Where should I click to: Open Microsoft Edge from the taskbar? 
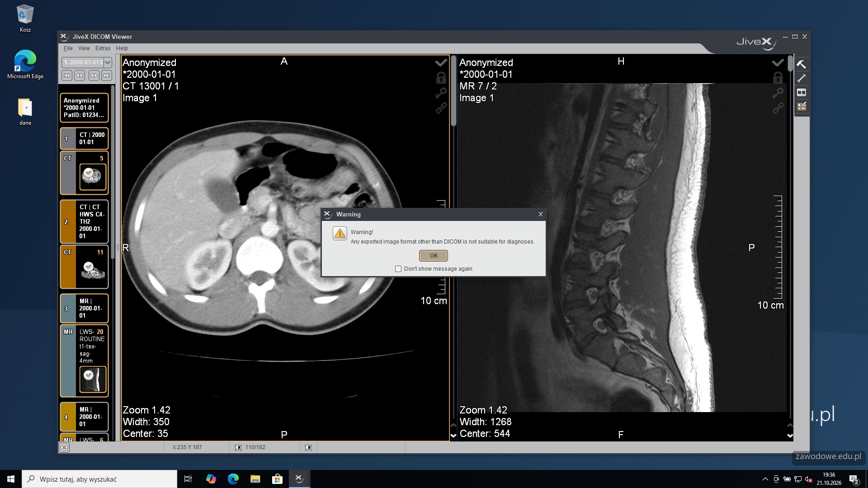click(x=233, y=479)
